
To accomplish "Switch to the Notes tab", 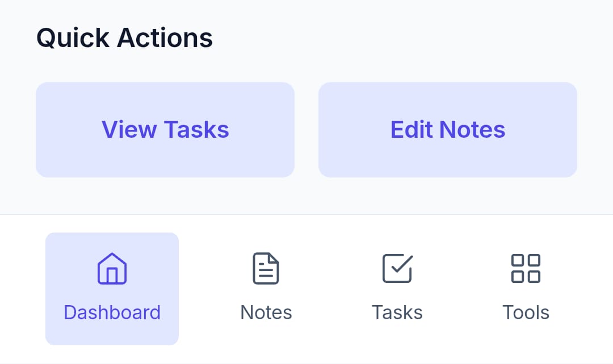I will coord(266,289).
